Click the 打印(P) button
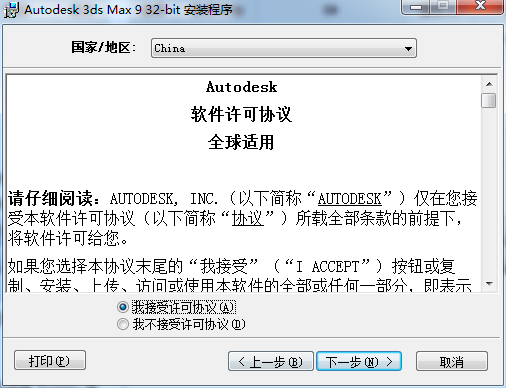 pyautogui.click(x=50, y=360)
